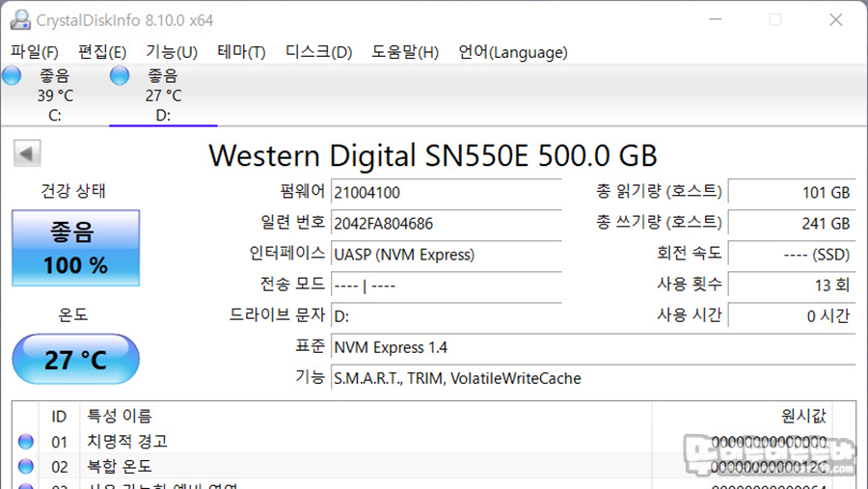Click total host reads value 101 GB
Viewport: 868px width, 489px height.
pyautogui.click(x=792, y=193)
